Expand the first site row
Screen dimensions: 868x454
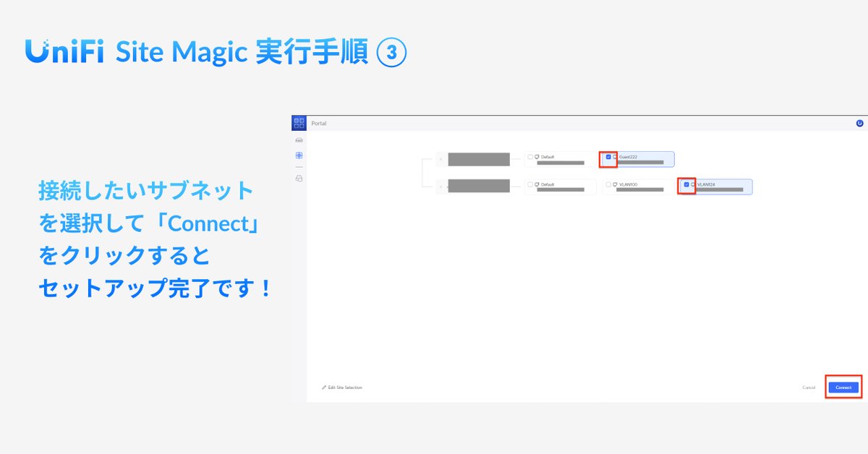(x=441, y=158)
